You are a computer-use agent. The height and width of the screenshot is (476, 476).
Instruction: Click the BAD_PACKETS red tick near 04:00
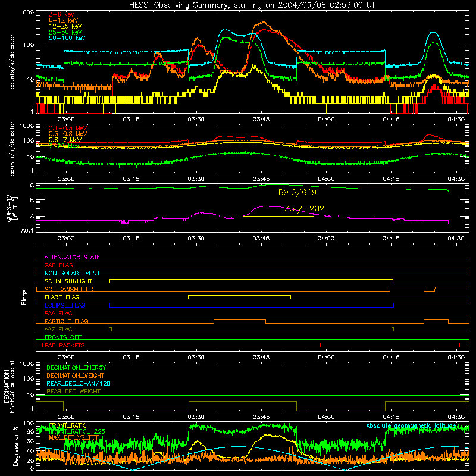(x=321, y=345)
